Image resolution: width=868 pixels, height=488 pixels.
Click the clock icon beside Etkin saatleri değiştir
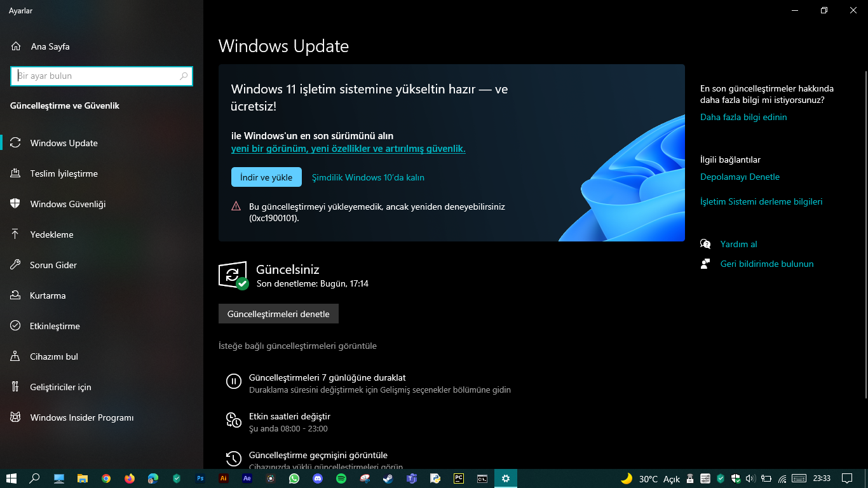pyautogui.click(x=234, y=420)
